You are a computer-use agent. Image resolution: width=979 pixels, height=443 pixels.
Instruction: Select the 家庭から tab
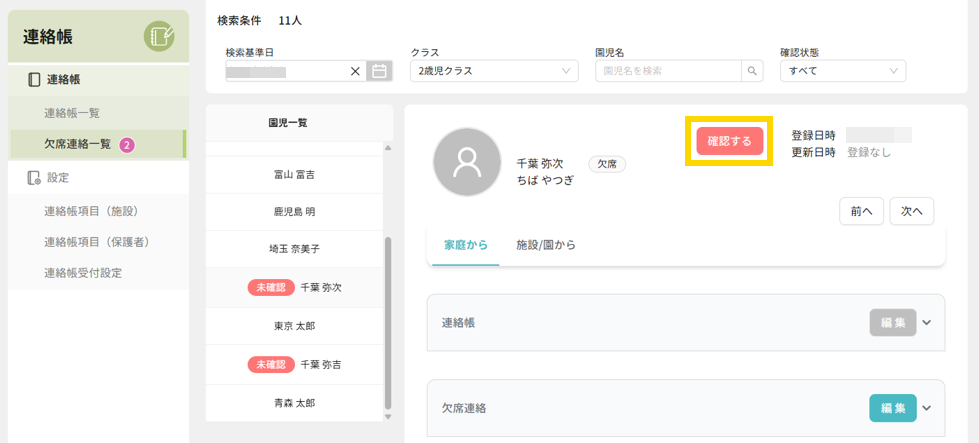465,245
